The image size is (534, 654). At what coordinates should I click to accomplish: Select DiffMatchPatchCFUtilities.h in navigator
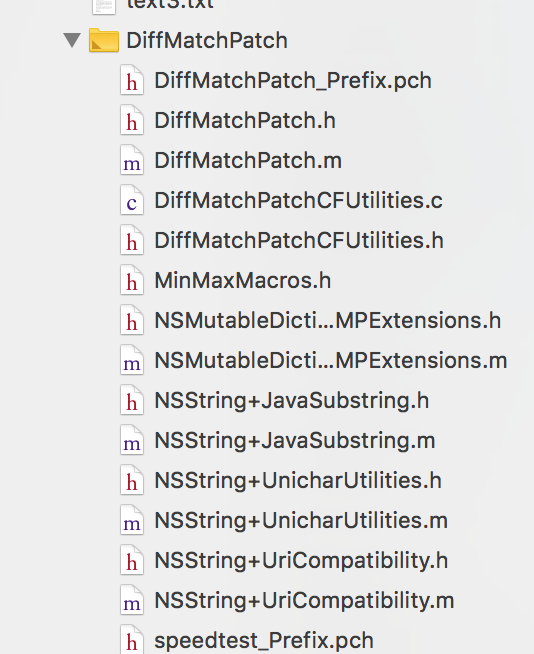click(x=299, y=241)
